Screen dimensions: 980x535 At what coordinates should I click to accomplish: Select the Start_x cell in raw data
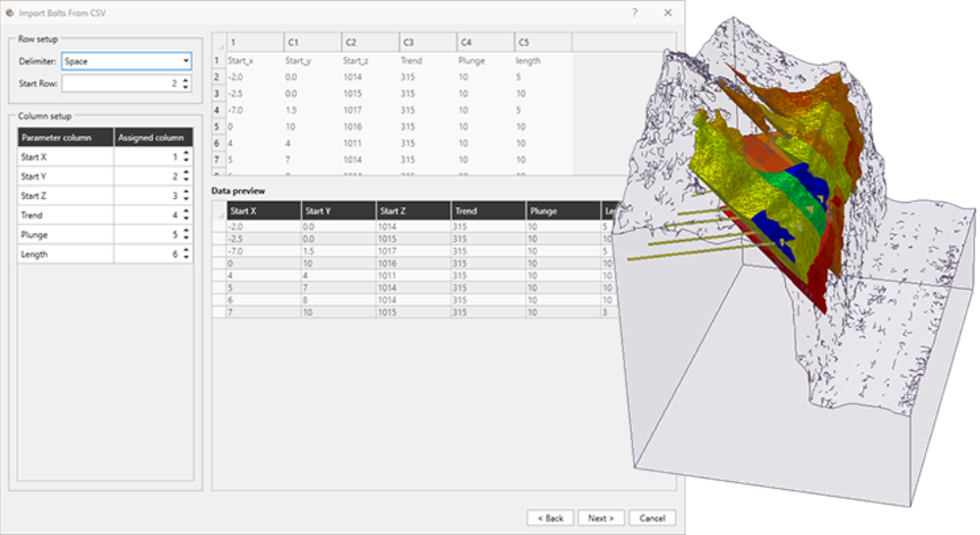pos(255,61)
